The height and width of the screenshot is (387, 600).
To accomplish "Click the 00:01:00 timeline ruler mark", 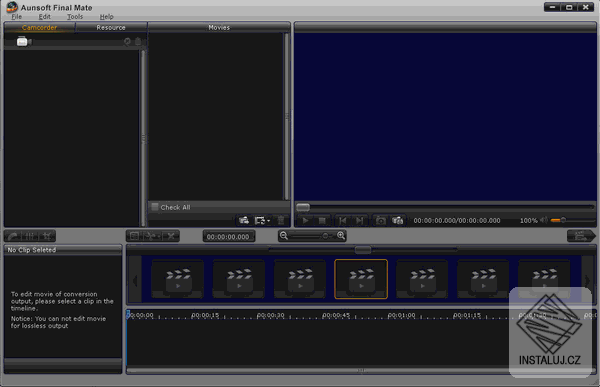I will pyautogui.click(x=402, y=315).
